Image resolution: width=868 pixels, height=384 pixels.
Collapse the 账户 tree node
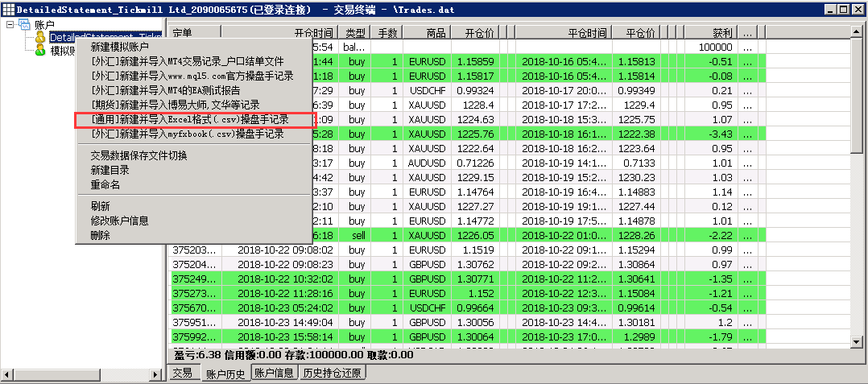point(10,25)
